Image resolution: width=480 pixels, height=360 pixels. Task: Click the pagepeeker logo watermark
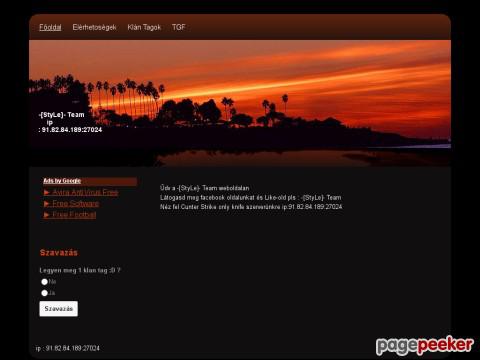tap(425, 345)
